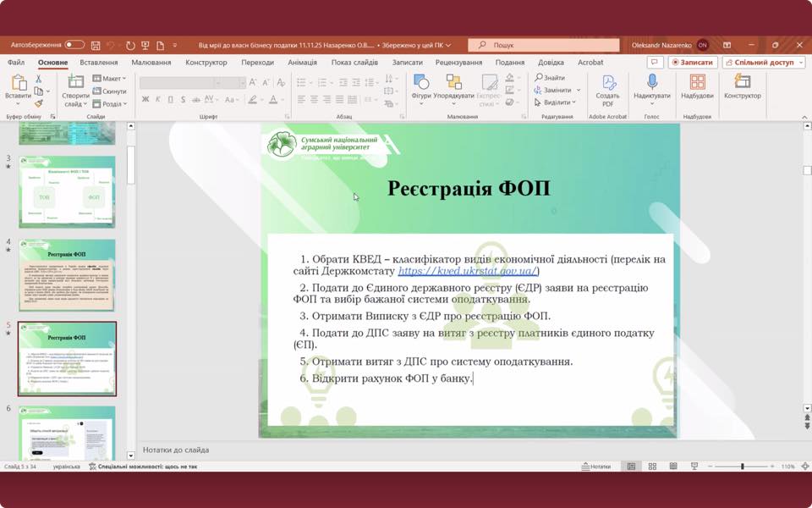Switch to slide sorter view in status bar
The width and height of the screenshot is (812, 508).
(651, 467)
